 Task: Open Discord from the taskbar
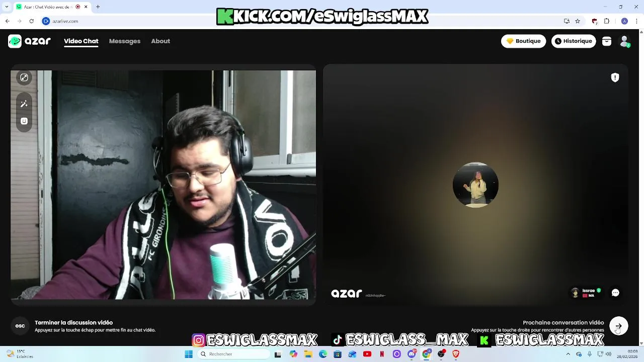point(412,354)
